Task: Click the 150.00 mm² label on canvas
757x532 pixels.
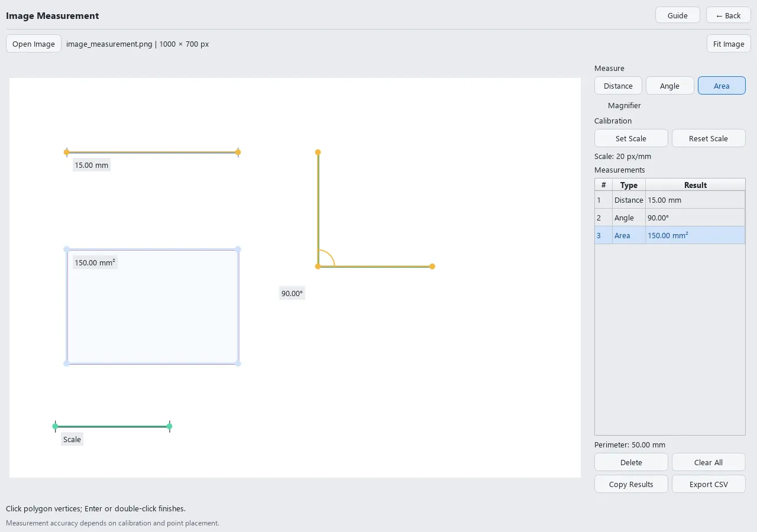Action: [x=95, y=262]
